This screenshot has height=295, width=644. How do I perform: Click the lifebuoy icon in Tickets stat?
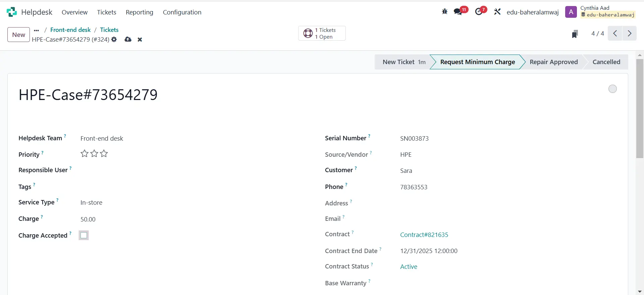tap(308, 33)
